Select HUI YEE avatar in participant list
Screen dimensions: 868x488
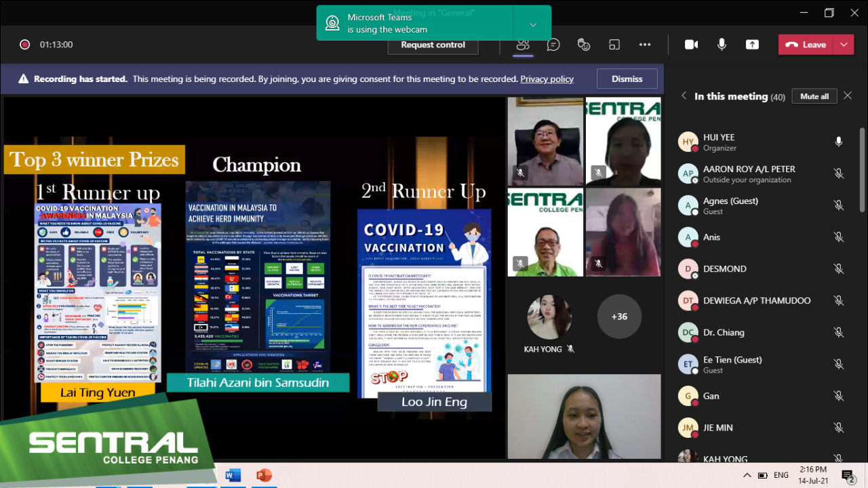pos(688,142)
